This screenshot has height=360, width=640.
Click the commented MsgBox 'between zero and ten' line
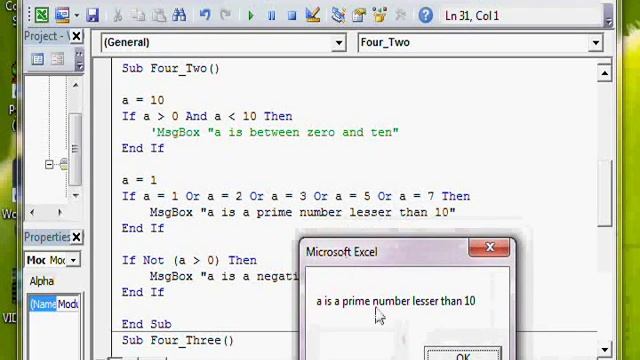[x=274, y=132]
